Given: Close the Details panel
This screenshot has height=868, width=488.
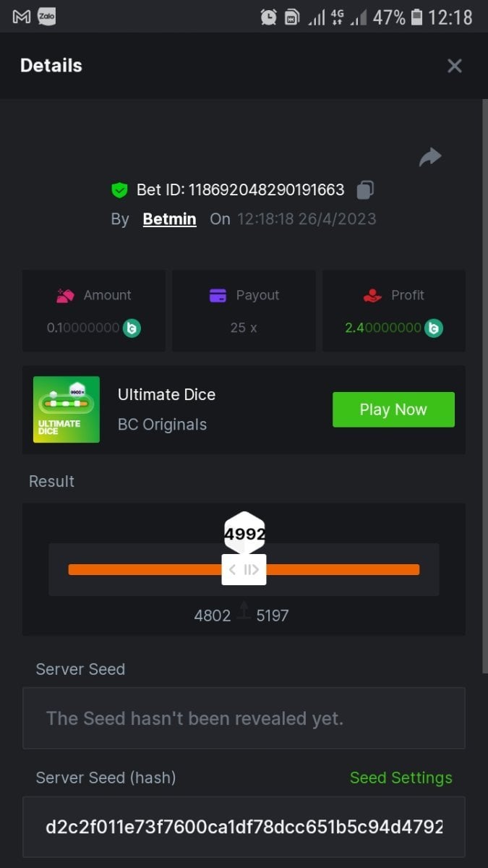Looking at the screenshot, I should [x=454, y=66].
